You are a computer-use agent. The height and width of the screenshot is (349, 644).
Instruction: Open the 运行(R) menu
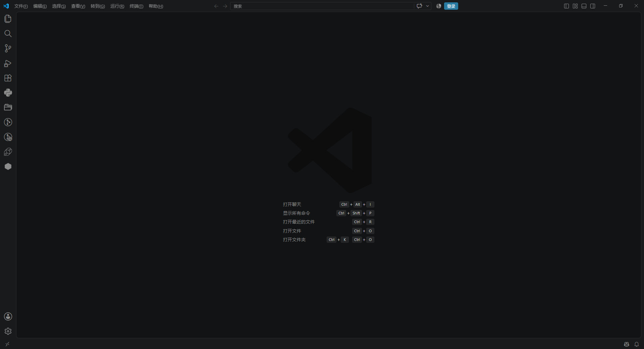(117, 6)
